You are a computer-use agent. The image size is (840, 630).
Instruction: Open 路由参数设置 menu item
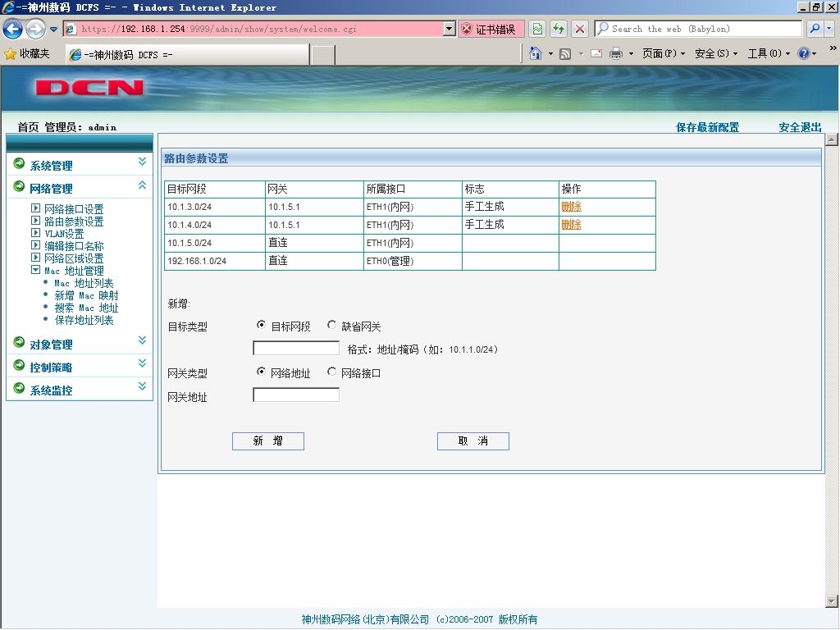(74, 221)
